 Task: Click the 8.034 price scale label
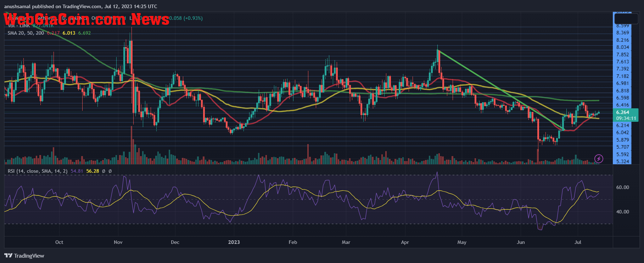coord(623,47)
